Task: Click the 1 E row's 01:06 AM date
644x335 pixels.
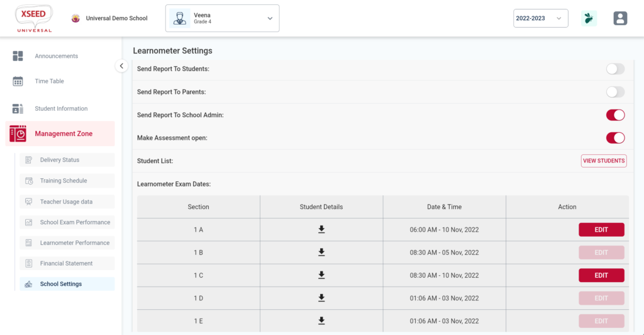Action: 445,321
